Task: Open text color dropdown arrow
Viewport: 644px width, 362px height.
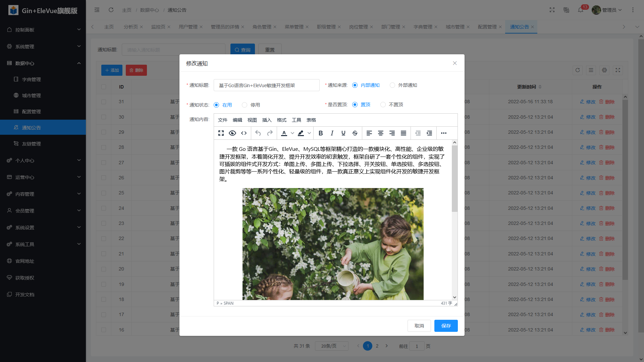Action: point(292,133)
